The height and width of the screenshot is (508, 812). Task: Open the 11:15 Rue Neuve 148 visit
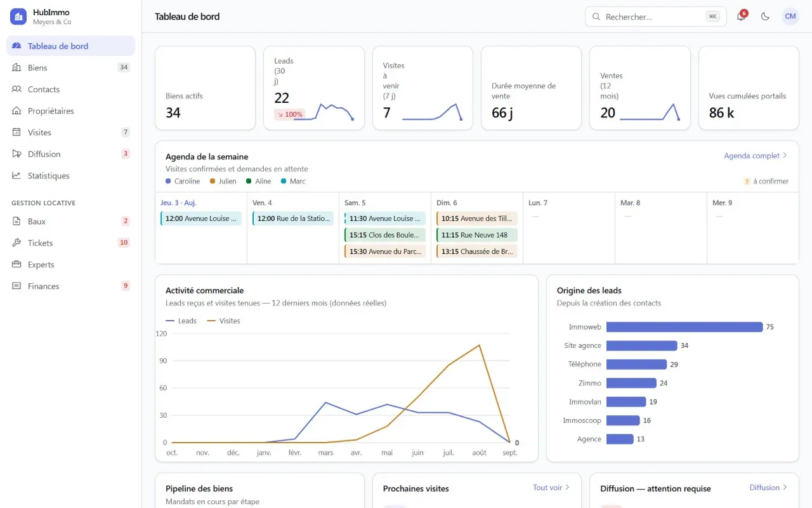[x=477, y=235]
